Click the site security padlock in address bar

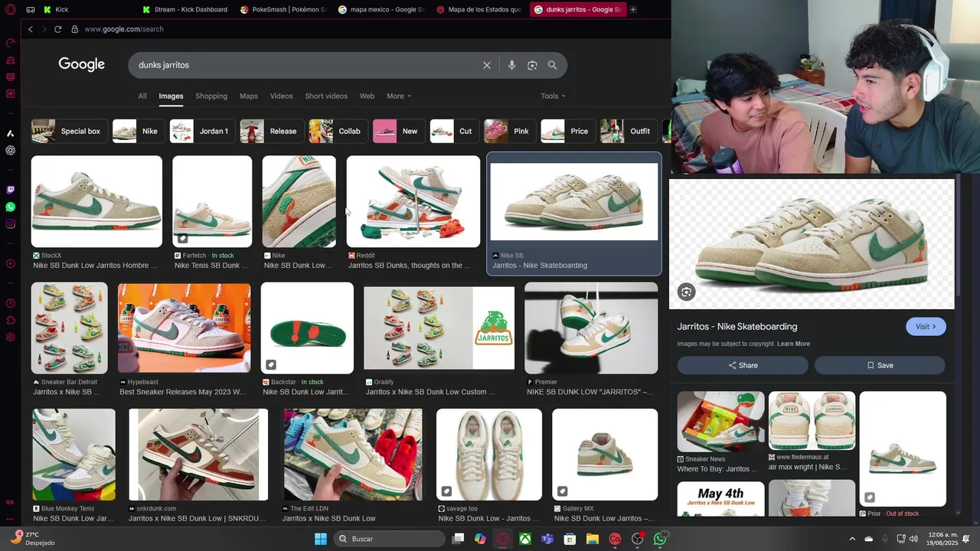74,29
